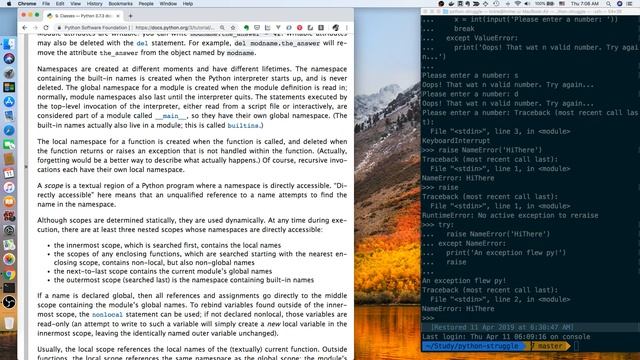
Task: Open Terminal from the Dock
Action: point(9,288)
